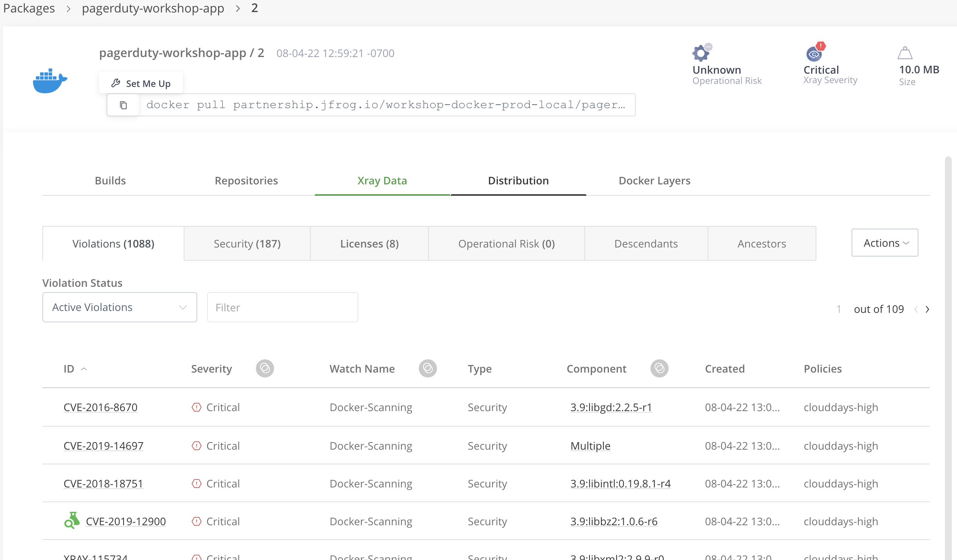957x560 pixels.
Task: Expand the Violation Status dropdown
Action: pos(119,307)
